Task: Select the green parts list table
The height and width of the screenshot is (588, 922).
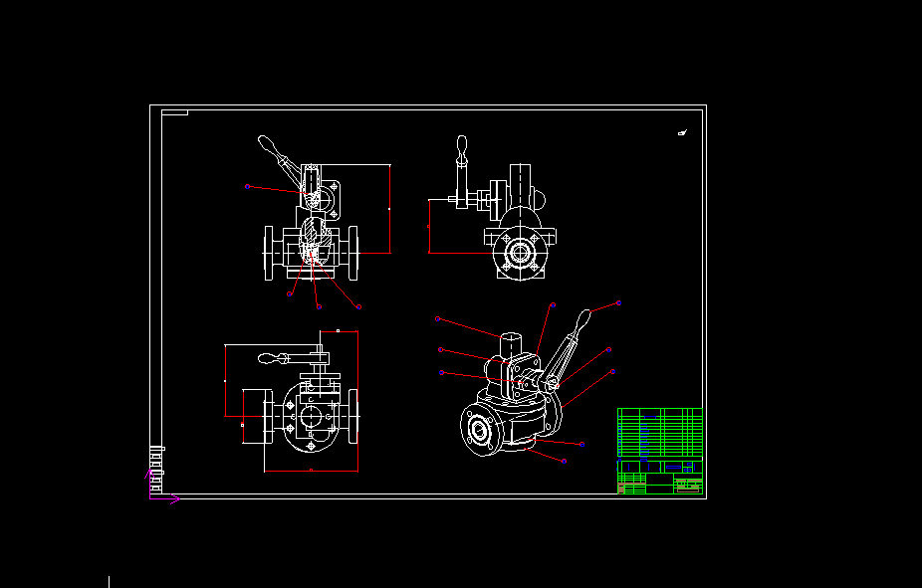Action: pos(659,432)
